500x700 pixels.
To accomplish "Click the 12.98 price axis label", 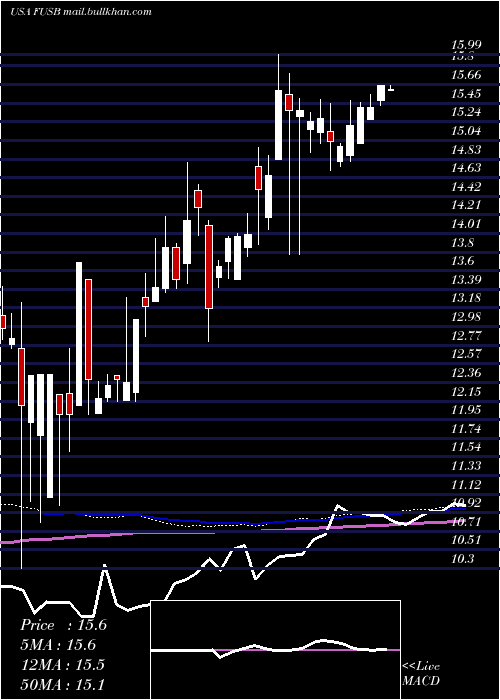I will coord(466,317).
